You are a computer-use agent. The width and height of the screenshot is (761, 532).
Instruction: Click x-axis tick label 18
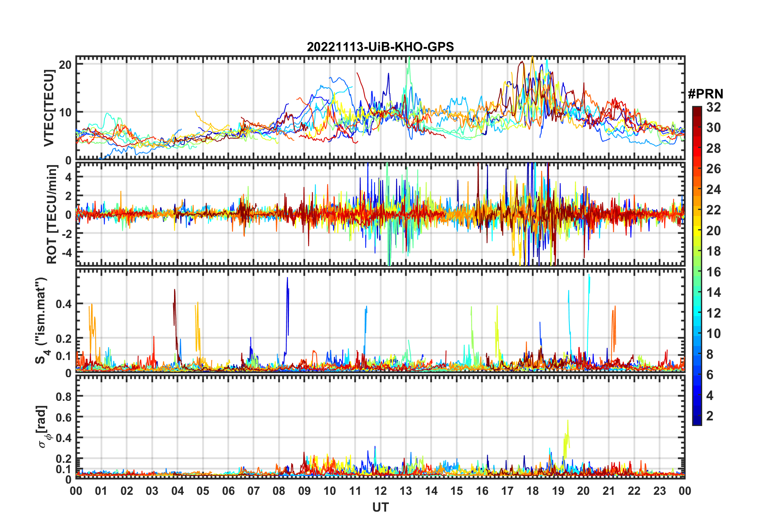coord(533,491)
